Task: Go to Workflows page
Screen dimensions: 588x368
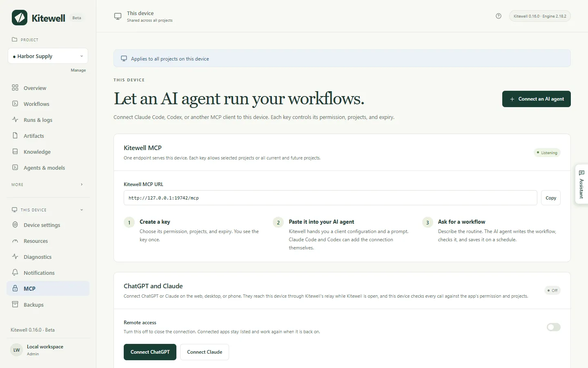Action: click(x=48, y=104)
